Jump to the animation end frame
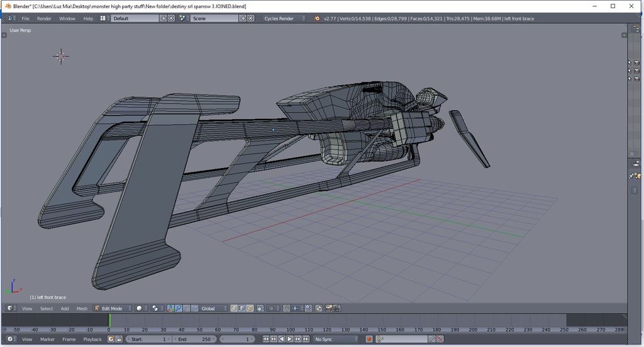Viewport: 644px width, 347px height. [x=307, y=339]
